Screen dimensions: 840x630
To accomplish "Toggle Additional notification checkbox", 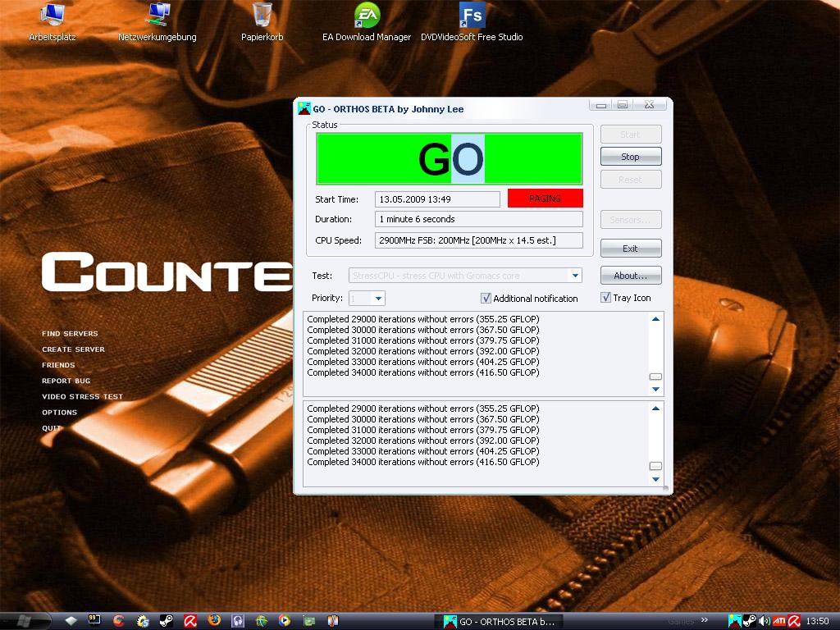I will point(486,298).
